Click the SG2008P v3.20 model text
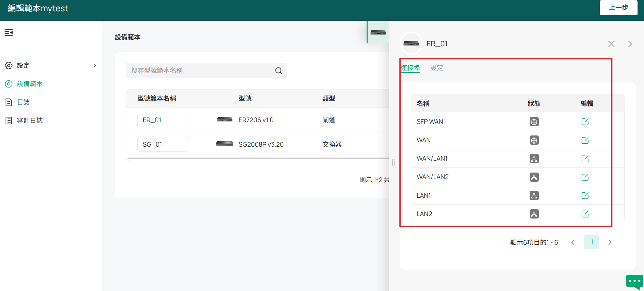 (261, 144)
